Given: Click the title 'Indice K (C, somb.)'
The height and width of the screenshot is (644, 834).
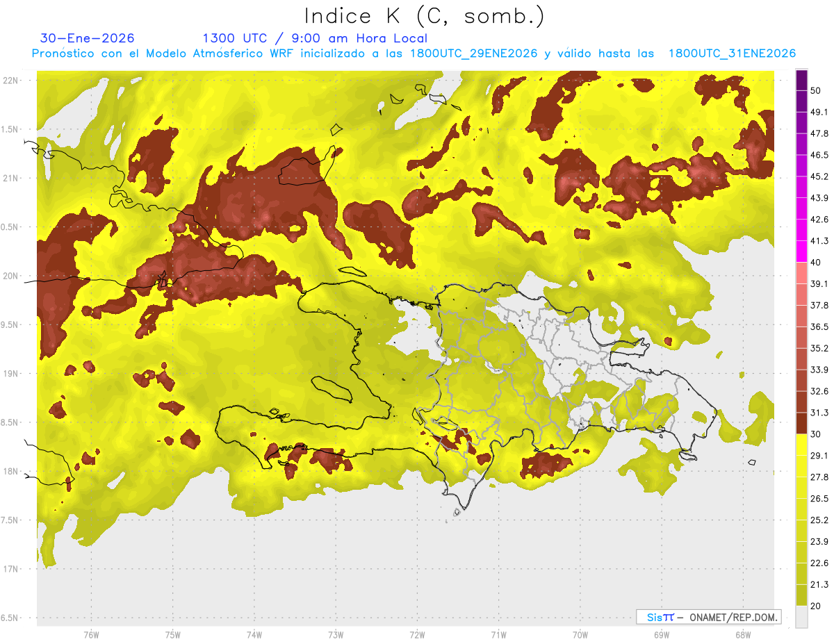Looking at the screenshot, I should point(425,16).
